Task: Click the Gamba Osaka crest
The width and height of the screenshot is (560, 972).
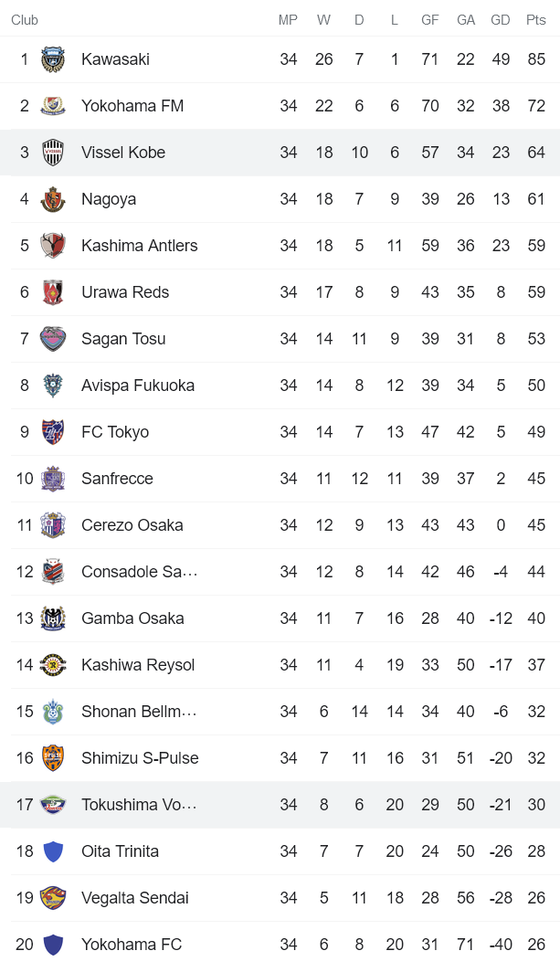Action: coord(55,618)
